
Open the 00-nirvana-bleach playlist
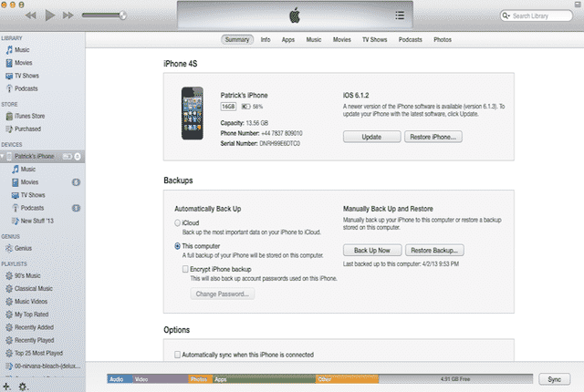coord(43,366)
